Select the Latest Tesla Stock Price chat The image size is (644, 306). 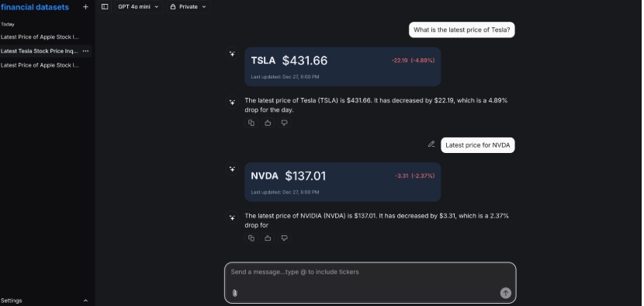40,51
